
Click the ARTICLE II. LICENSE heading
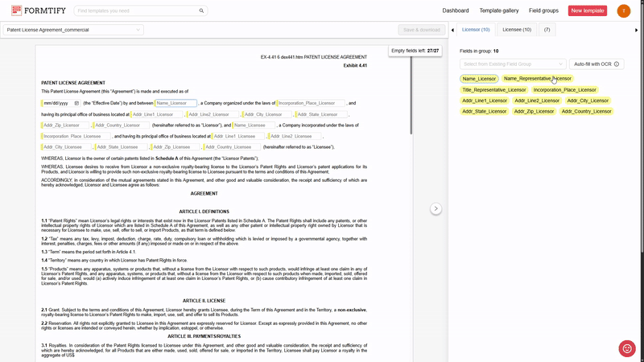pos(204,301)
